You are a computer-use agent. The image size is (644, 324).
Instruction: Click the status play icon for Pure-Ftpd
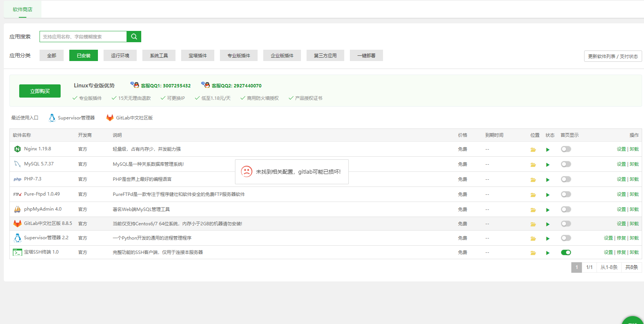coord(548,195)
